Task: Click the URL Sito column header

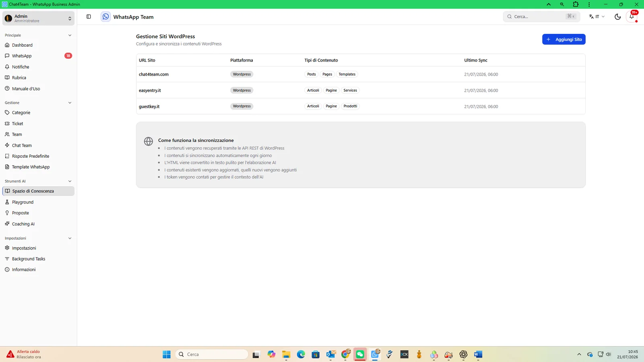Action: (147, 60)
